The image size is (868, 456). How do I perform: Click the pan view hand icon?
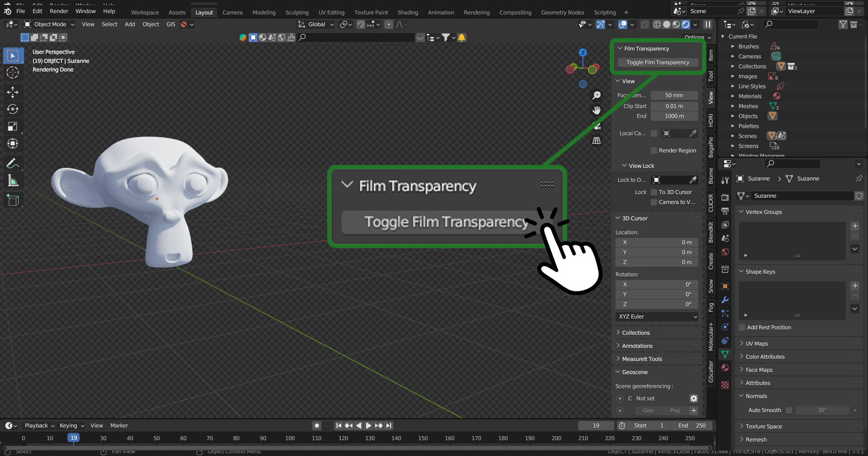click(x=597, y=110)
